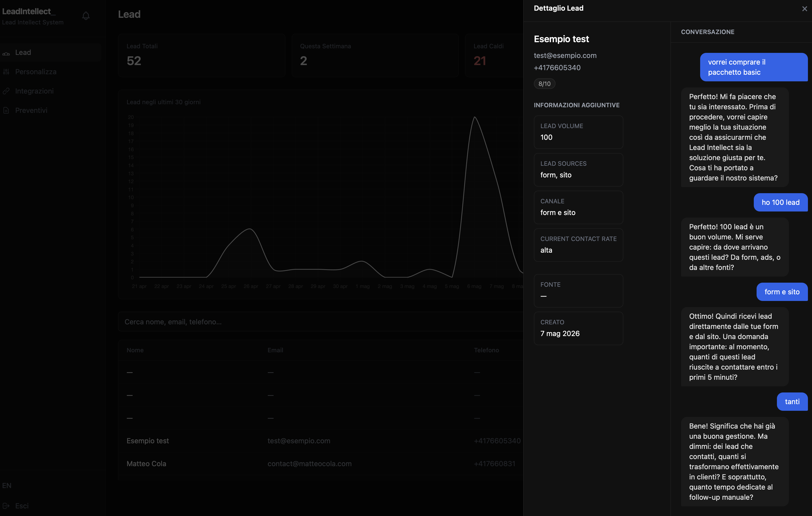Click the 8/10 score badge

tap(544, 84)
